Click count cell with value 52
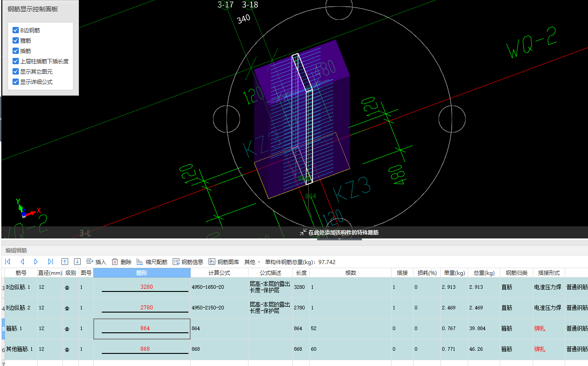This screenshot has height=366, width=588. point(350,328)
